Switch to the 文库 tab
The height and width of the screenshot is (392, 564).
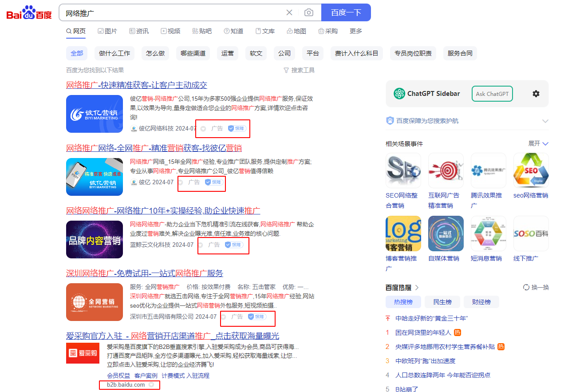point(265,31)
